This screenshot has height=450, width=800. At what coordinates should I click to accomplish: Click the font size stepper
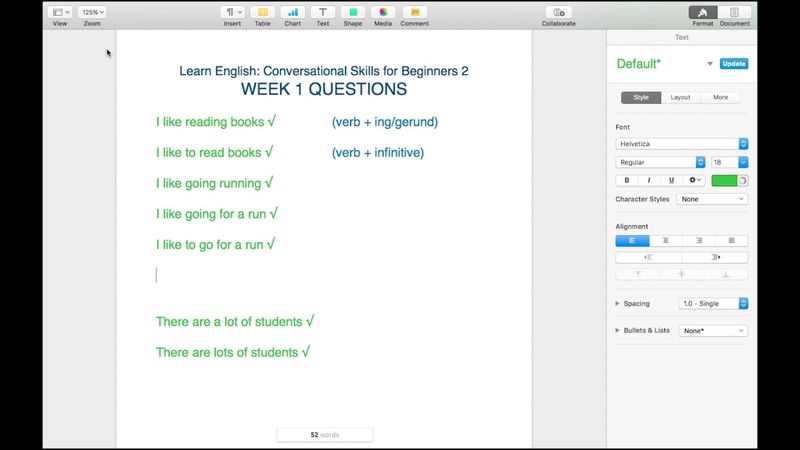click(743, 162)
